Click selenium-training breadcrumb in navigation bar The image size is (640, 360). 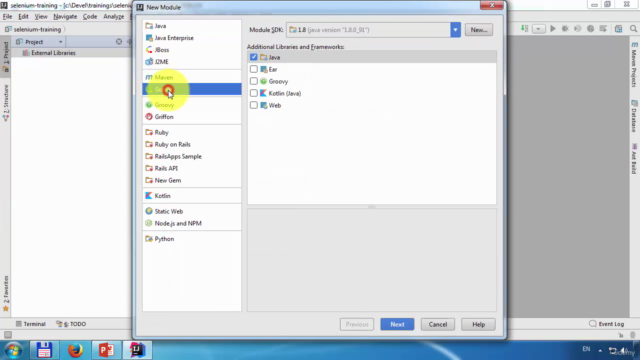click(37, 29)
